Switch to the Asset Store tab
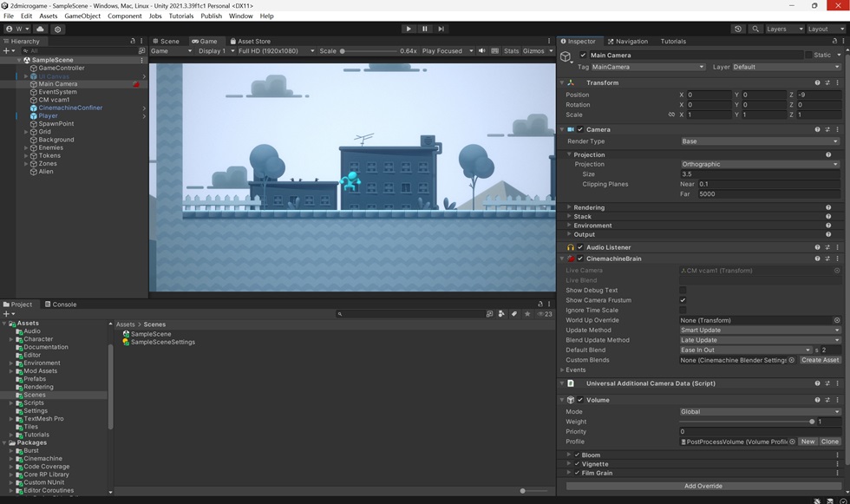Image resolution: width=850 pixels, height=504 pixels. point(251,41)
